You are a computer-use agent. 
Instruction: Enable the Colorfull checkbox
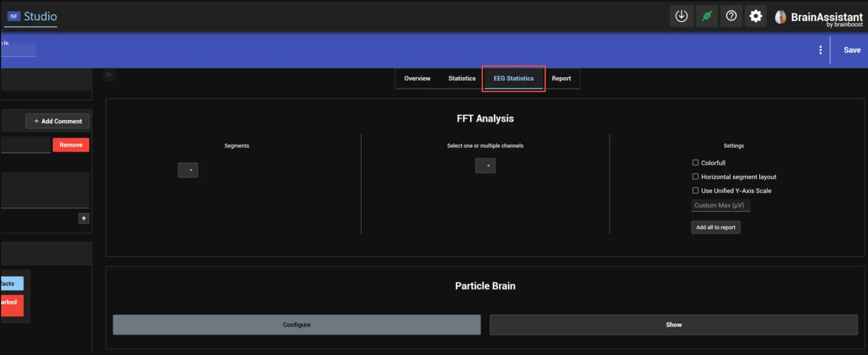(695, 163)
